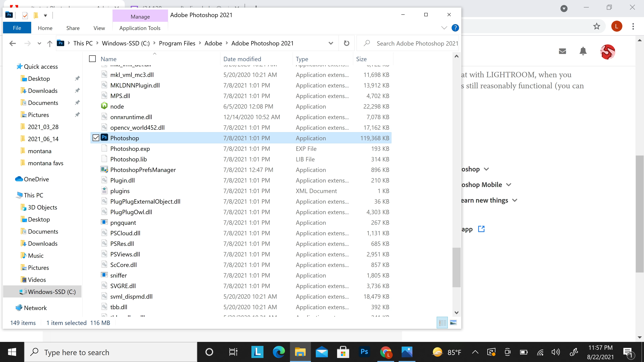Screen dimensions: 644x362
Task: Click the node application icon
Action: pyautogui.click(x=104, y=106)
